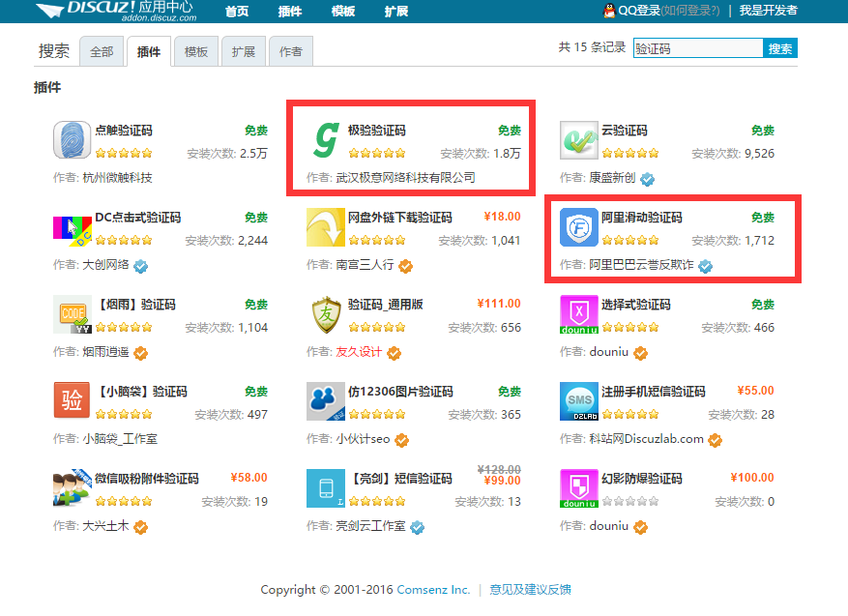
Task: Click the ¥111.00 price of 验证码_通用版
Action: pyautogui.click(x=499, y=304)
